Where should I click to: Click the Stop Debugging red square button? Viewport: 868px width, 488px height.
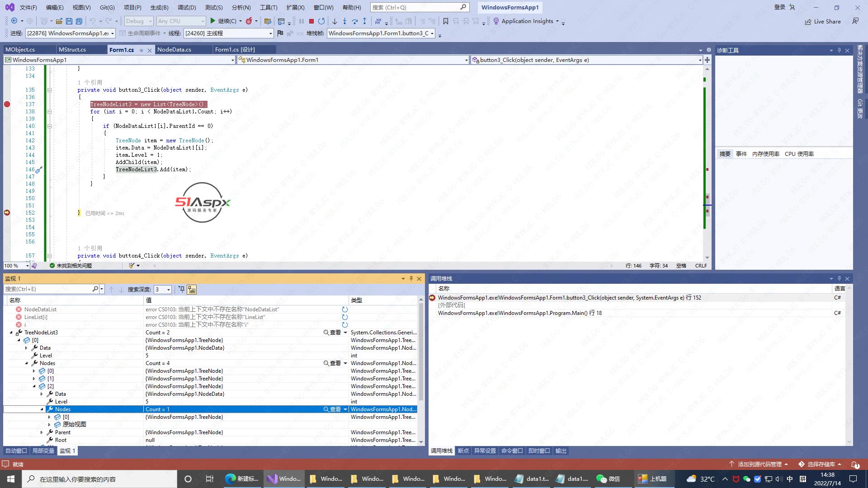click(311, 21)
